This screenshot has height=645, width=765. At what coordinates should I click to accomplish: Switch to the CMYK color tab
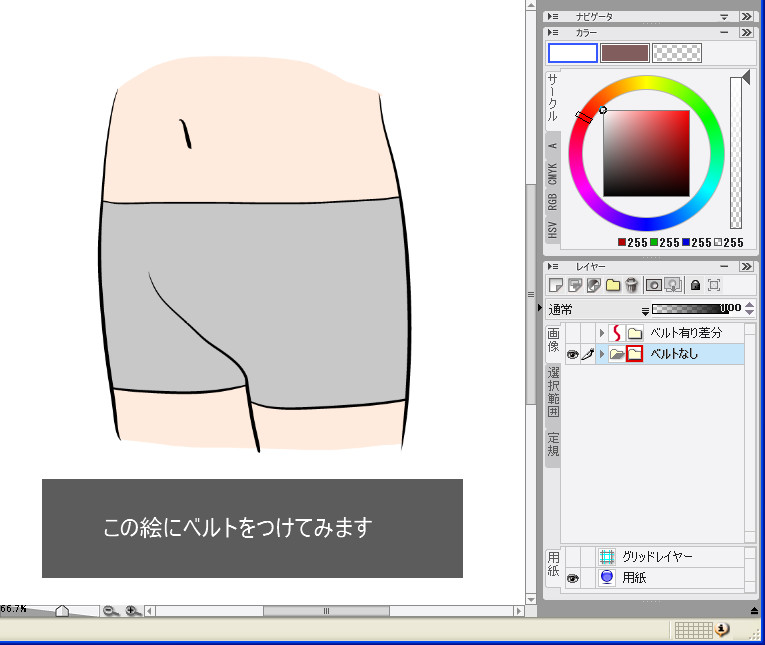pyautogui.click(x=552, y=173)
